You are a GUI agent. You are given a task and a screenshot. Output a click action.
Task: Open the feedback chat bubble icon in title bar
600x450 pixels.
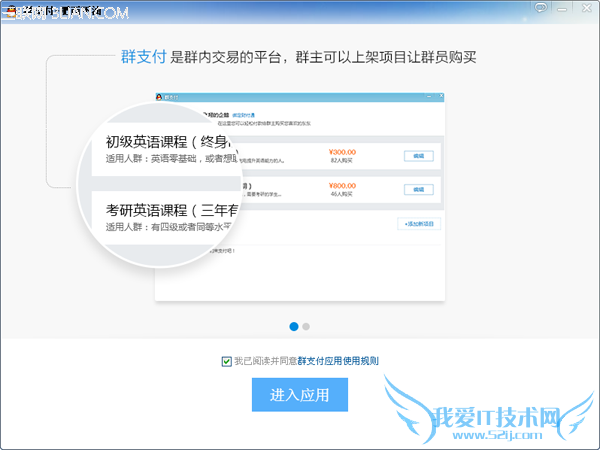coord(541,8)
